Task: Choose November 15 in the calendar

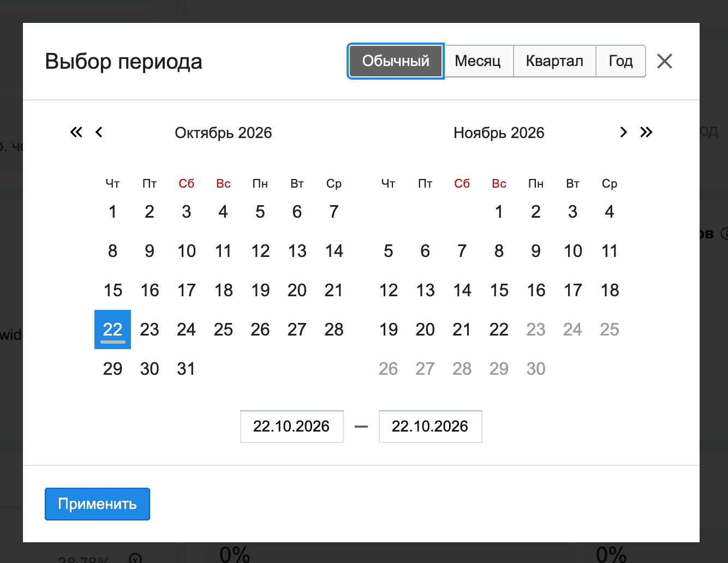Action: click(499, 290)
